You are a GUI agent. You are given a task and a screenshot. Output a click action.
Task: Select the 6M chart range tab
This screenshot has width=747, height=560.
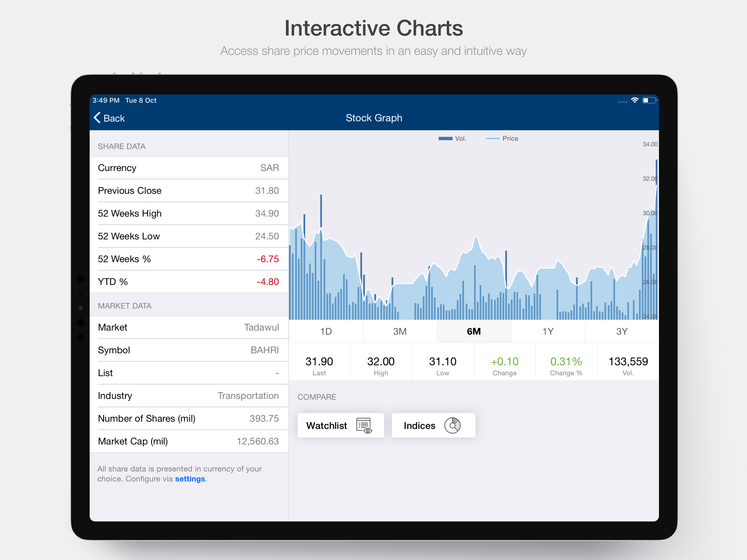tap(474, 331)
